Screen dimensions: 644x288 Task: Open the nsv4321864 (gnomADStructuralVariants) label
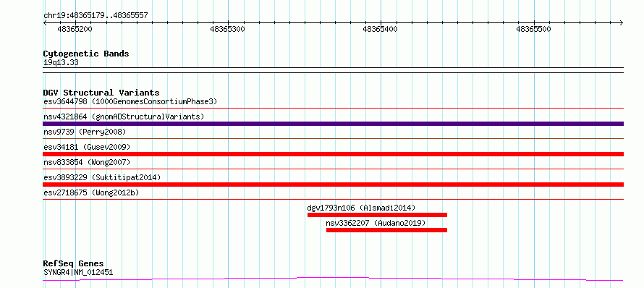tap(124, 117)
